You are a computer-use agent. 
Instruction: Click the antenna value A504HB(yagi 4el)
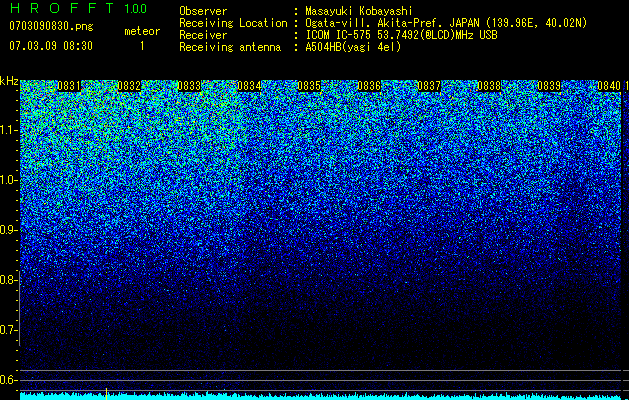click(x=353, y=47)
